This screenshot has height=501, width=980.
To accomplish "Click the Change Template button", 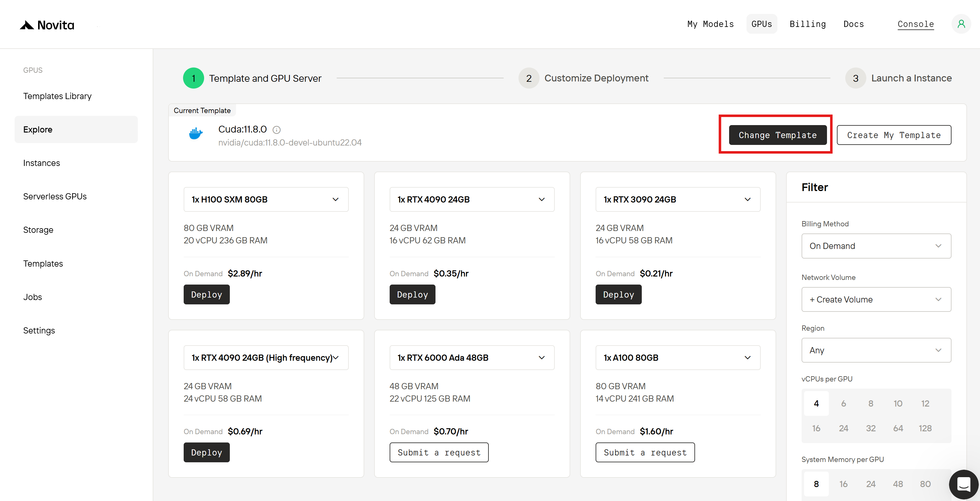I will 777,135.
